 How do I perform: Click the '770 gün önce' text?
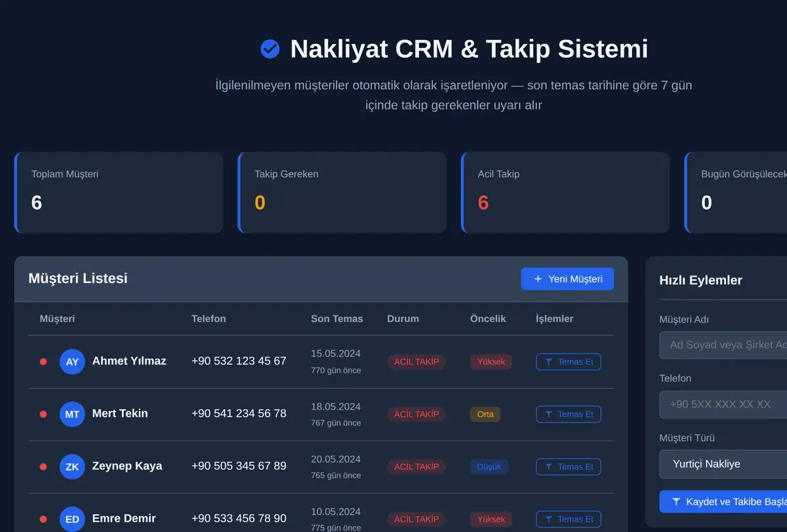[336, 371]
